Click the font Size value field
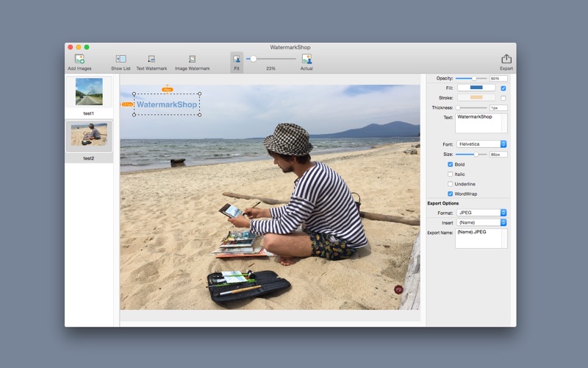This screenshot has height=368, width=588. click(498, 155)
